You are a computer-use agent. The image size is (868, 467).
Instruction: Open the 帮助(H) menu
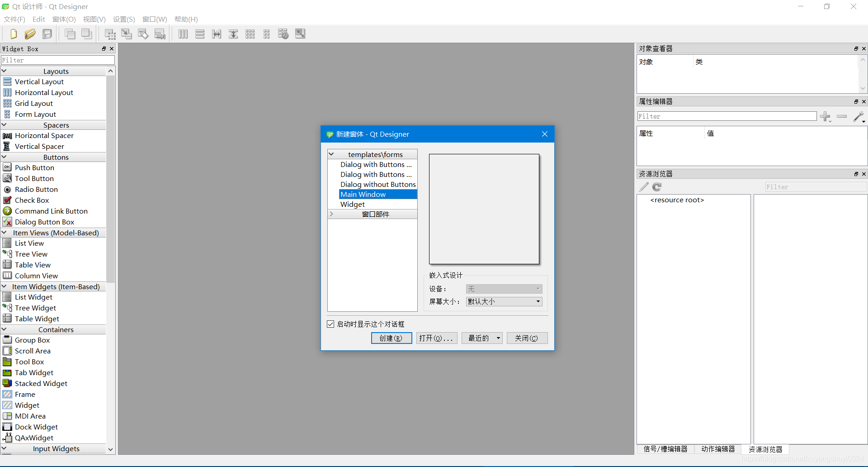coord(186,19)
